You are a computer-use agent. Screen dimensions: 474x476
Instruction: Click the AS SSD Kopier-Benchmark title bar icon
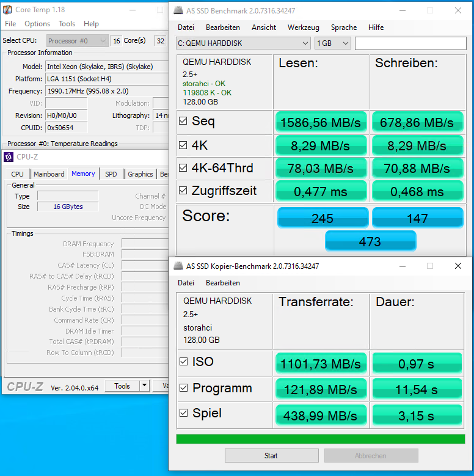(x=178, y=266)
